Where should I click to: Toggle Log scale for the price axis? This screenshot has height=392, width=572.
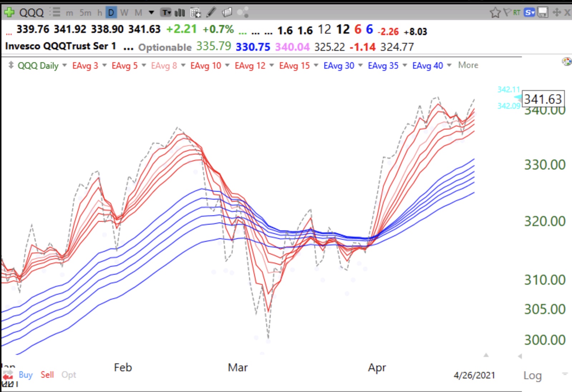532,376
